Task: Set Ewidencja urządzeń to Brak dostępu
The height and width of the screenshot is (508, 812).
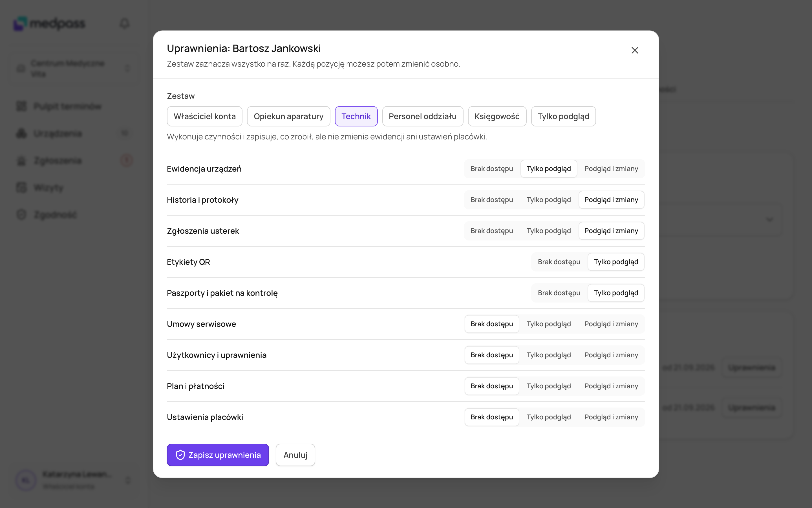Action: [491, 169]
